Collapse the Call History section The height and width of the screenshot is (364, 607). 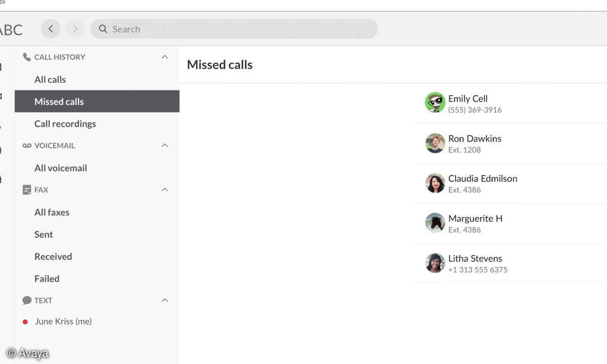[x=164, y=57]
